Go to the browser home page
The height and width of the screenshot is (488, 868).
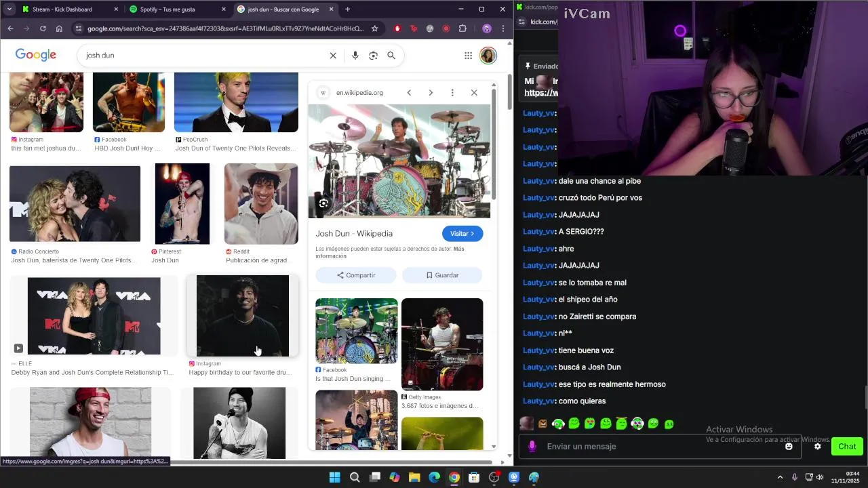59,28
